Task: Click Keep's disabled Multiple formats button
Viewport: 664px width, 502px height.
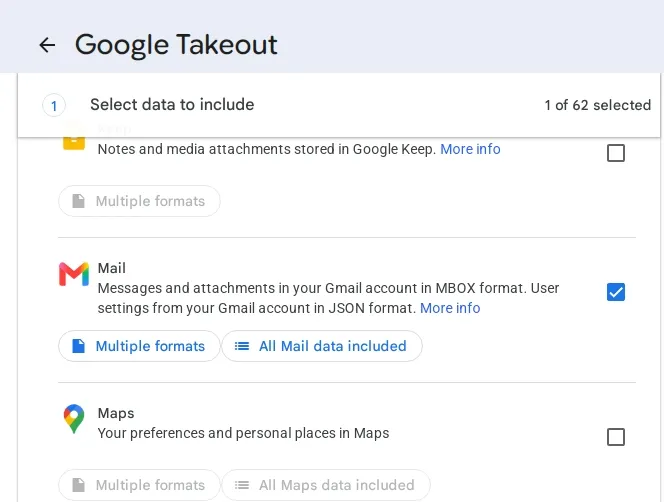Action: point(139,201)
